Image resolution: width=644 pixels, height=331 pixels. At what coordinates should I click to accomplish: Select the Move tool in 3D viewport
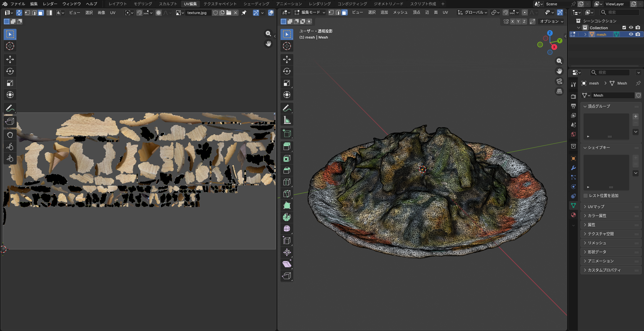[287, 59]
